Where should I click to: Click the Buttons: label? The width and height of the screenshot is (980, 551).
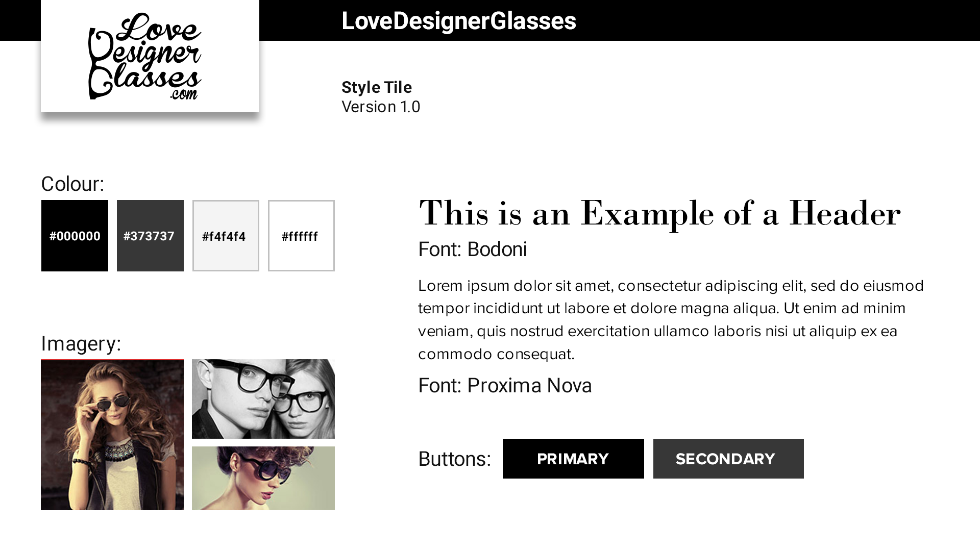click(x=454, y=459)
